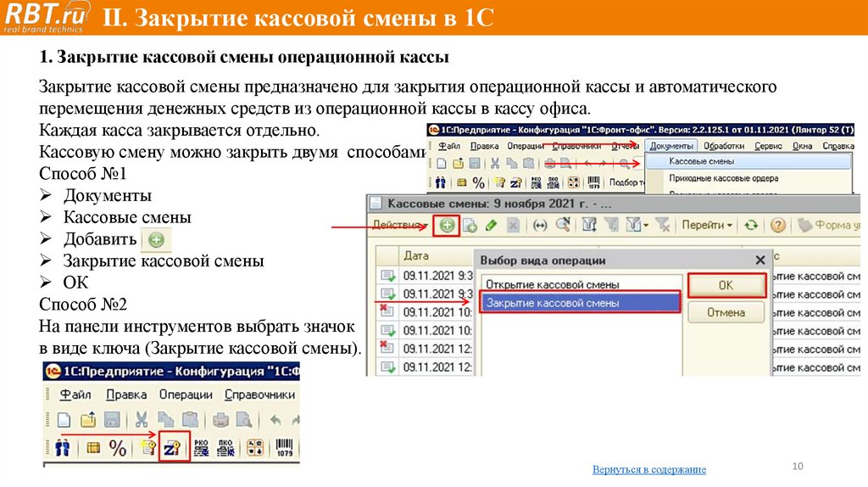
Task: Click the add-by-copy icon in Кассовые смены toolbar
Action: [470, 226]
